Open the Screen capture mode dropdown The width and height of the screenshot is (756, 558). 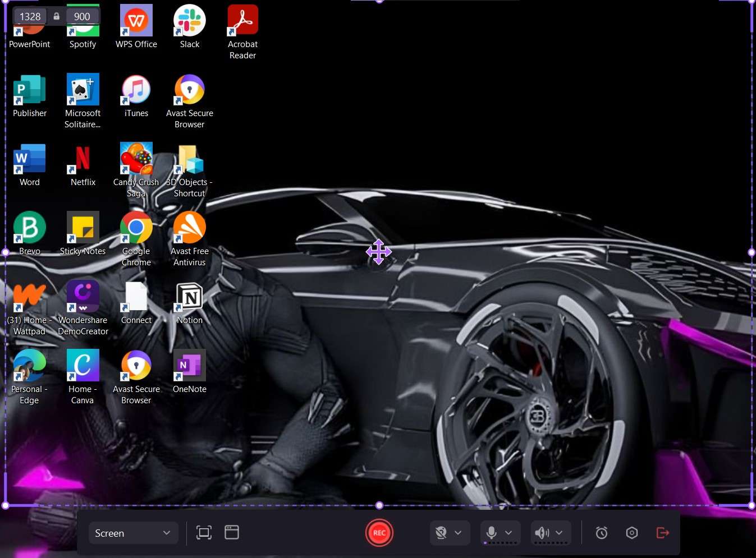click(134, 533)
